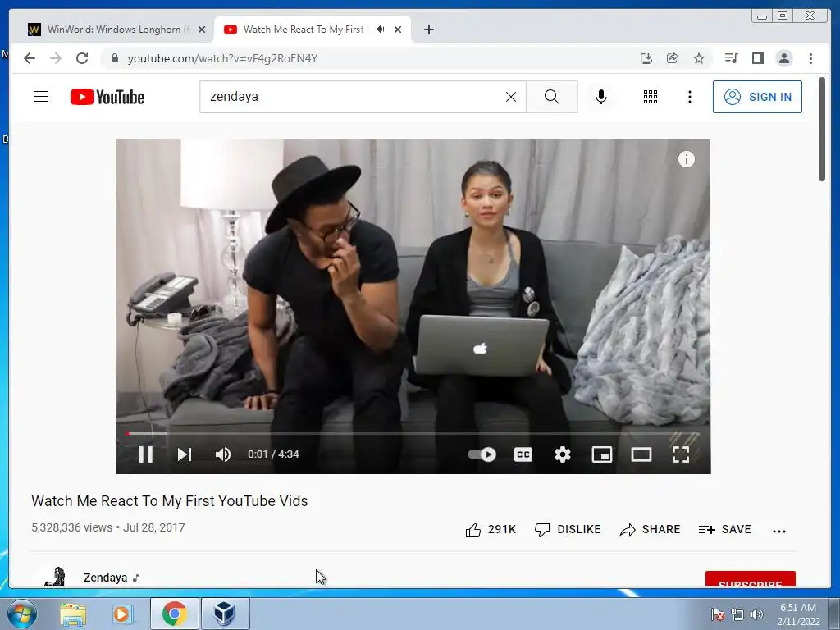Bookmark this page with star
840x630 pixels.
699,58
